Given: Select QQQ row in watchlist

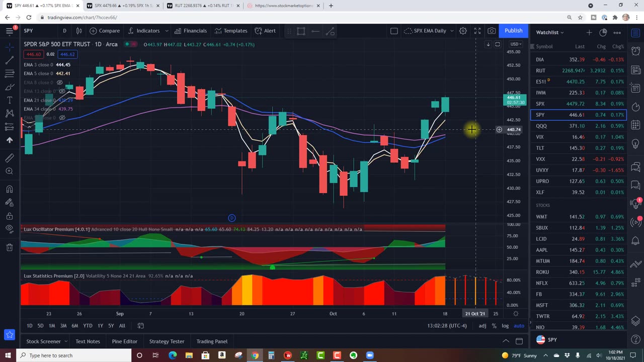Looking at the screenshot, I should (579, 126).
